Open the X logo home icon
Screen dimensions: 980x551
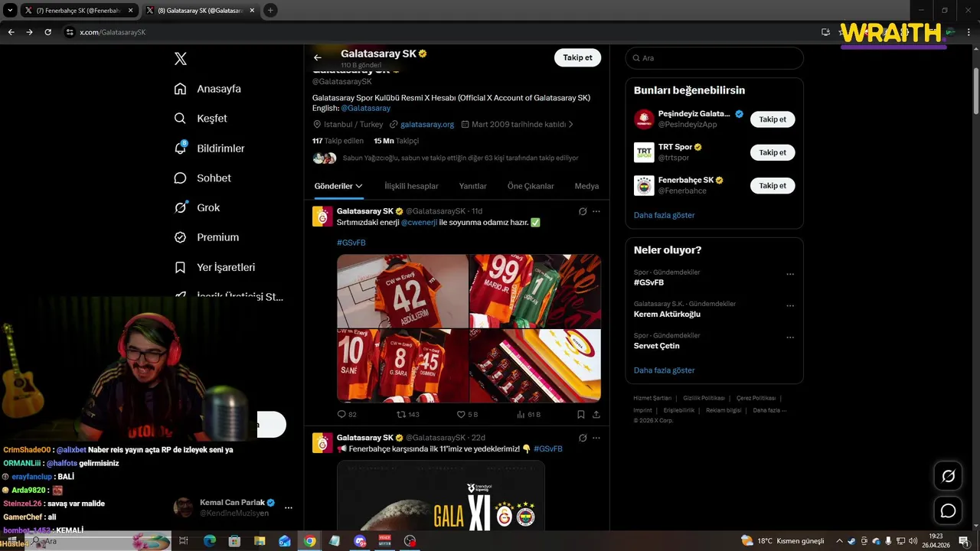coord(181,58)
